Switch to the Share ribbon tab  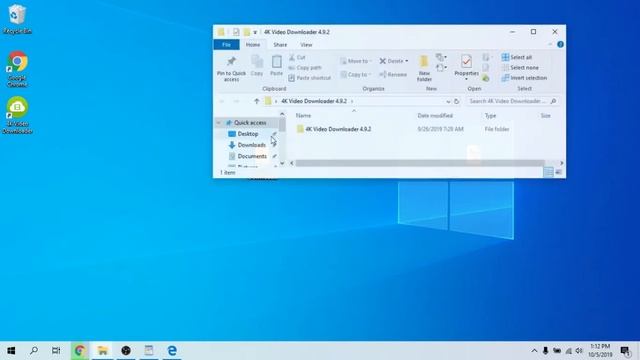point(280,44)
